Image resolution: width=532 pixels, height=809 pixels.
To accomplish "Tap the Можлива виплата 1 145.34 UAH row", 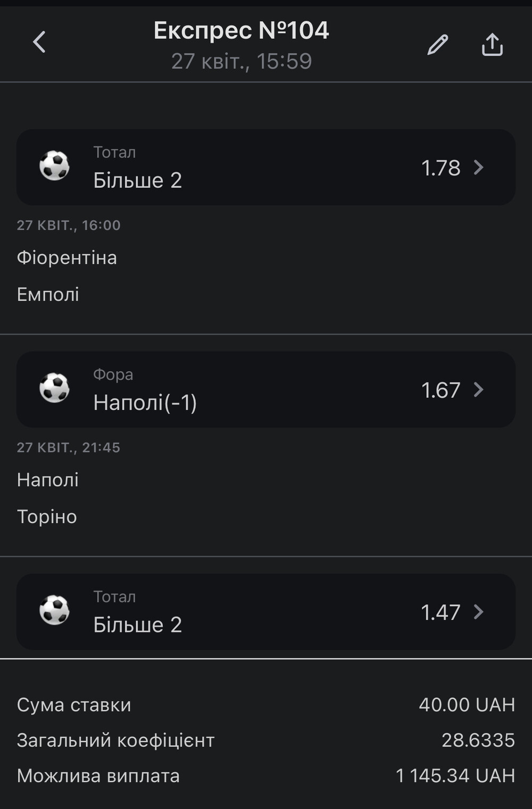I will (x=266, y=775).
